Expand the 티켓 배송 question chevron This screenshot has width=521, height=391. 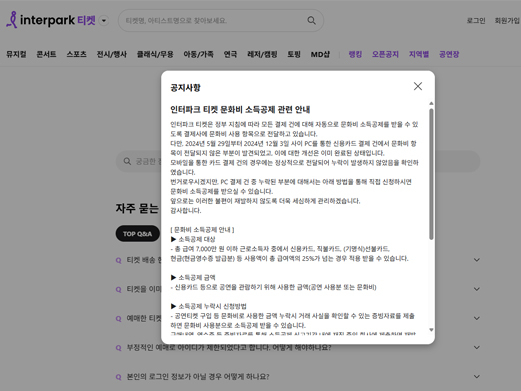477,260
